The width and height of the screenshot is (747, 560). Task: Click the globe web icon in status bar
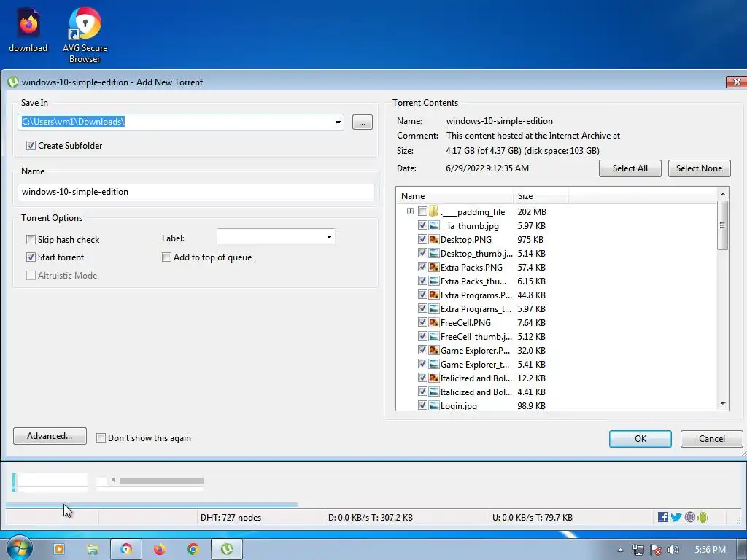689,517
